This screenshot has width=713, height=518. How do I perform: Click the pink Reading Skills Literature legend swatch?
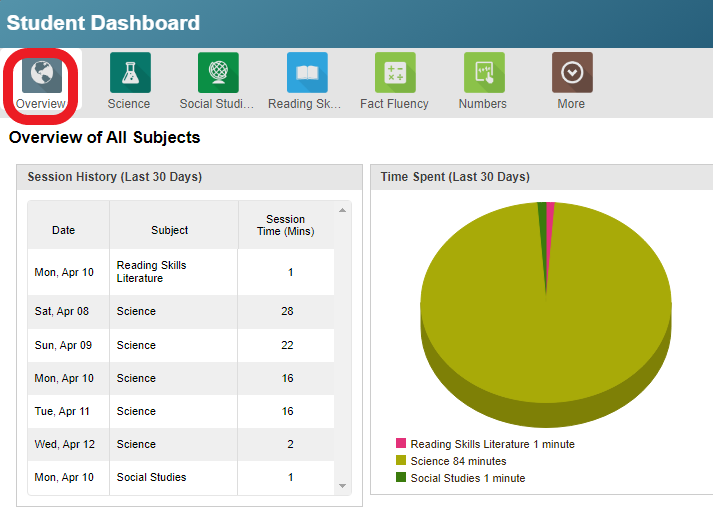pos(401,444)
